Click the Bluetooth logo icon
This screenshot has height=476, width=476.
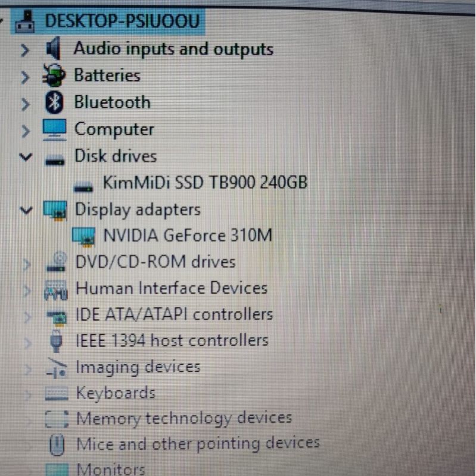pos(54,102)
